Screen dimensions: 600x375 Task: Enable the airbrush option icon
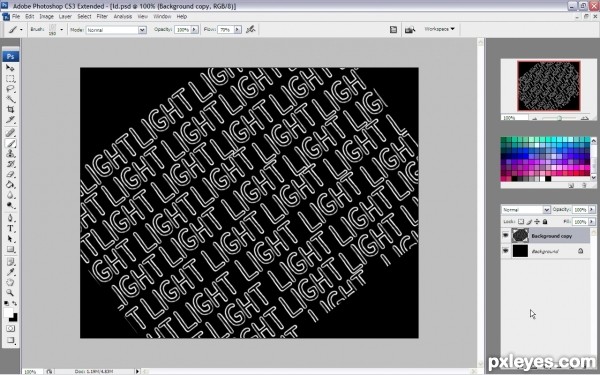tap(251, 29)
